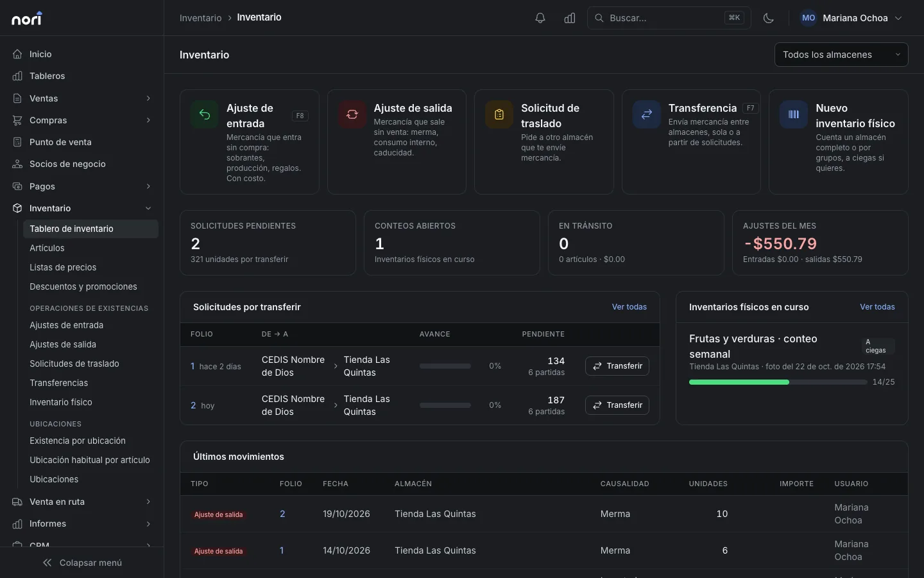Click the nori logo

tap(27, 19)
